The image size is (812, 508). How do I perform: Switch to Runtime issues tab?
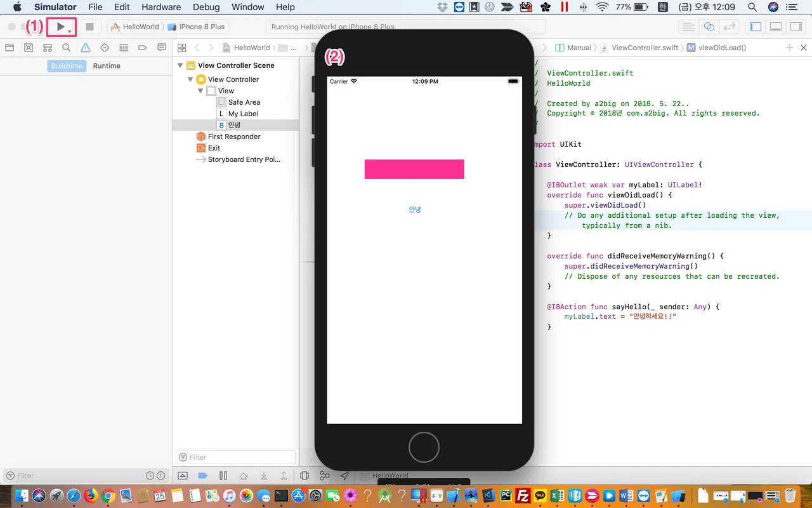[x=107, y=66]
